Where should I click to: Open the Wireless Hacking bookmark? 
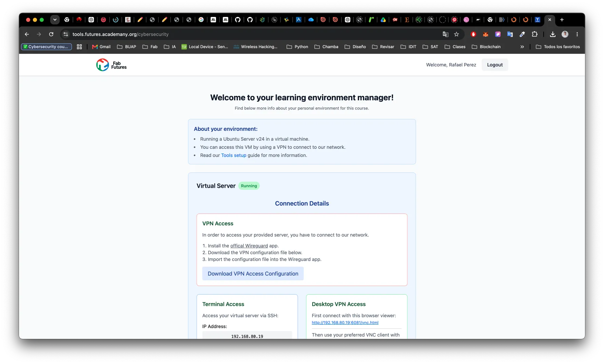(256, 47)
